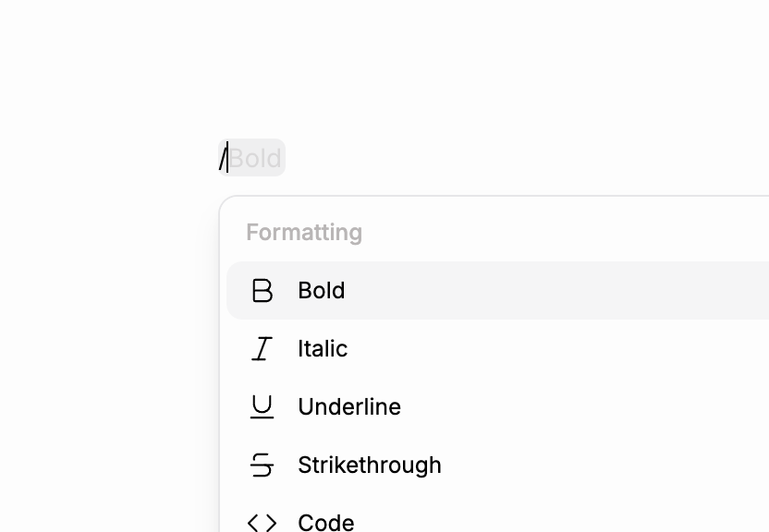Click blank margin left of command menu
Viewport: 769px width, 532px height.
coord(102,369)
